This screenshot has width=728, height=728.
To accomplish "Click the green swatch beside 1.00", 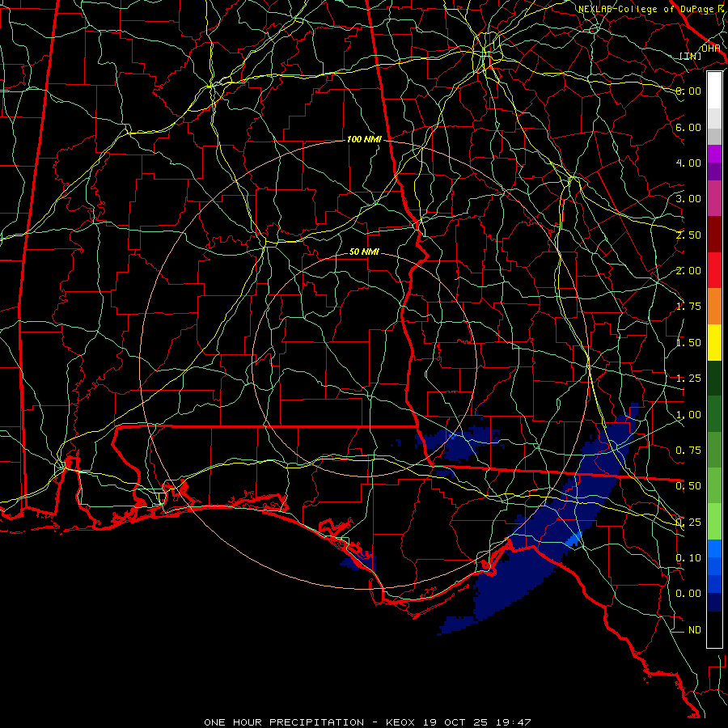I will [714, 414].
